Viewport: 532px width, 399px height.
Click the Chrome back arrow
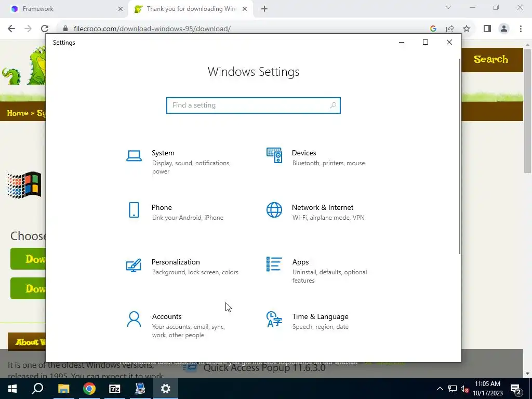(x=11, y=29)
